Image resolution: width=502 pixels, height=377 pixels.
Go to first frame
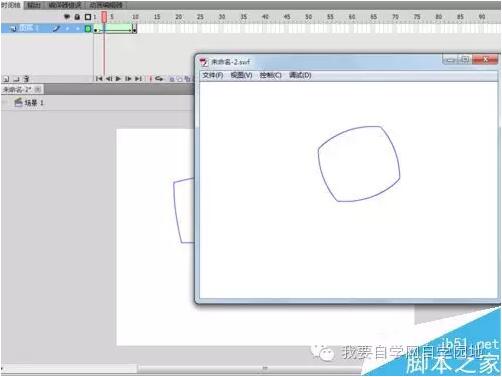pyautogui.click(x=99, y=79)
